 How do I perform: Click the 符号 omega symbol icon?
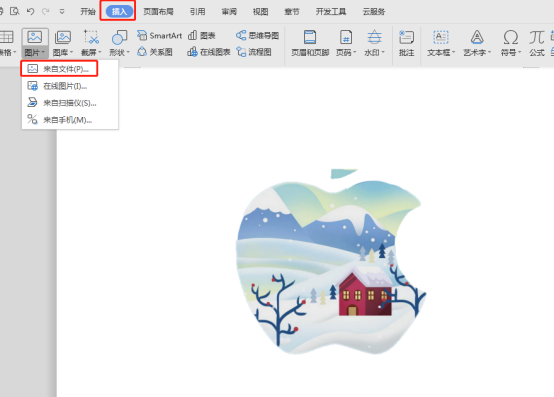511,37
